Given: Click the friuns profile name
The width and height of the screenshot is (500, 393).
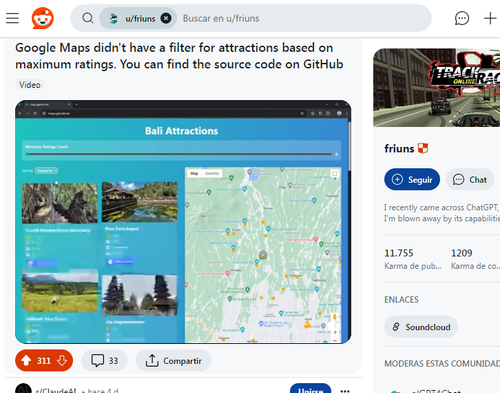Looking at the screenshot, I should click(399, 148).
